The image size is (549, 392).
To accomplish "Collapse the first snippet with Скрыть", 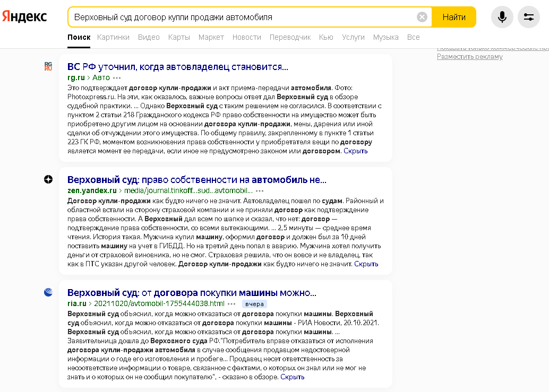I will 355,151.
